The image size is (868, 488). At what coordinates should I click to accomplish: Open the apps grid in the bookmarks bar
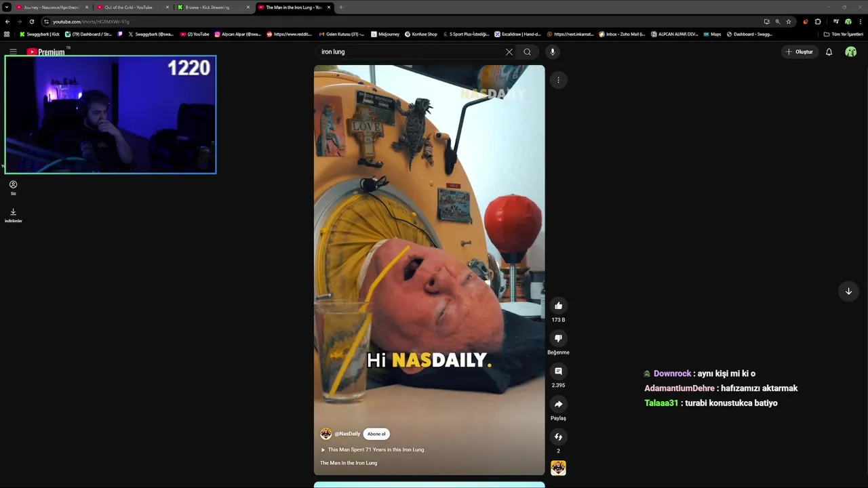pos(7,34)
